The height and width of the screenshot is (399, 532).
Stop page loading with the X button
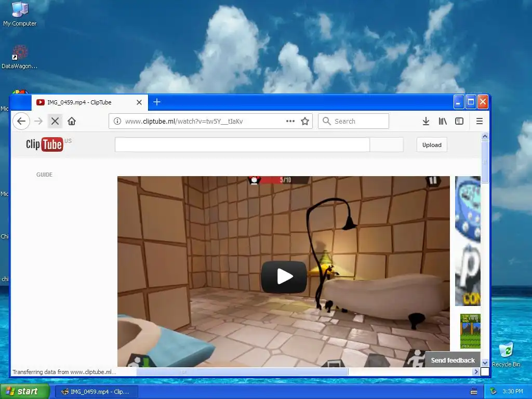pyautogui.click(x=55, y=121)
